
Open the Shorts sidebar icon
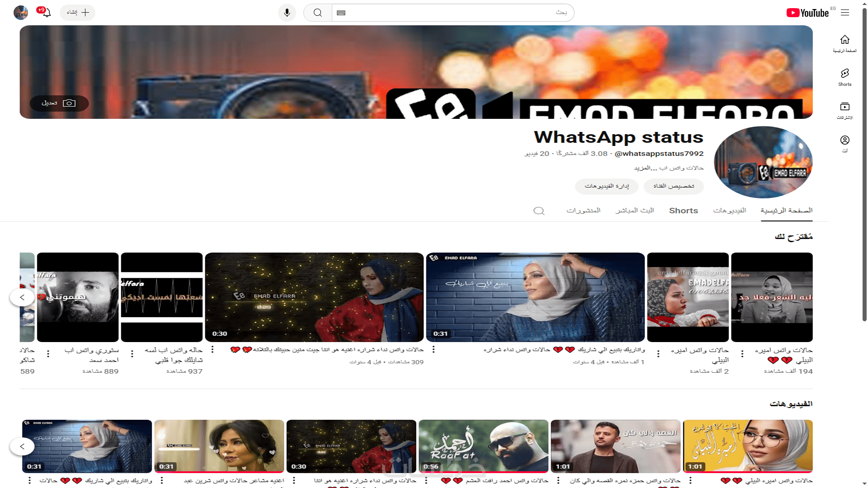pos(844,77)
